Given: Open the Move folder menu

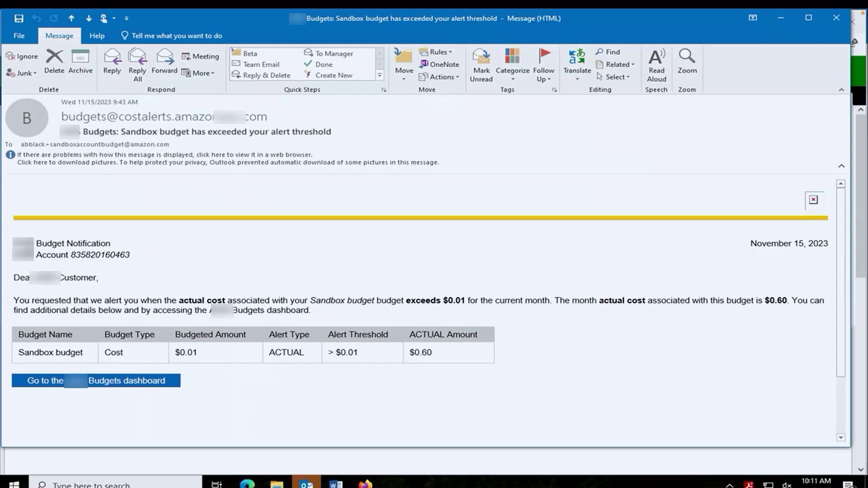Looking at the screenshot, I should click(404, 66).
